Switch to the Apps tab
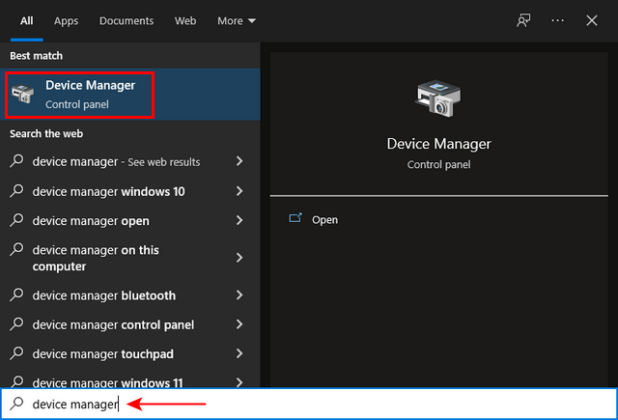 [66, 20]
